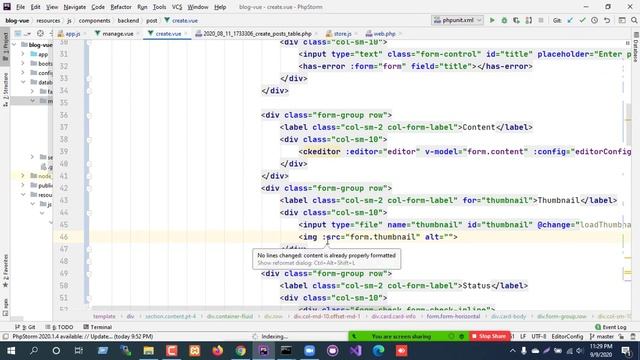This screenshot has height=360, width=640.
Task: Open the Project view selector dropdown
Action: click(22, 33)
